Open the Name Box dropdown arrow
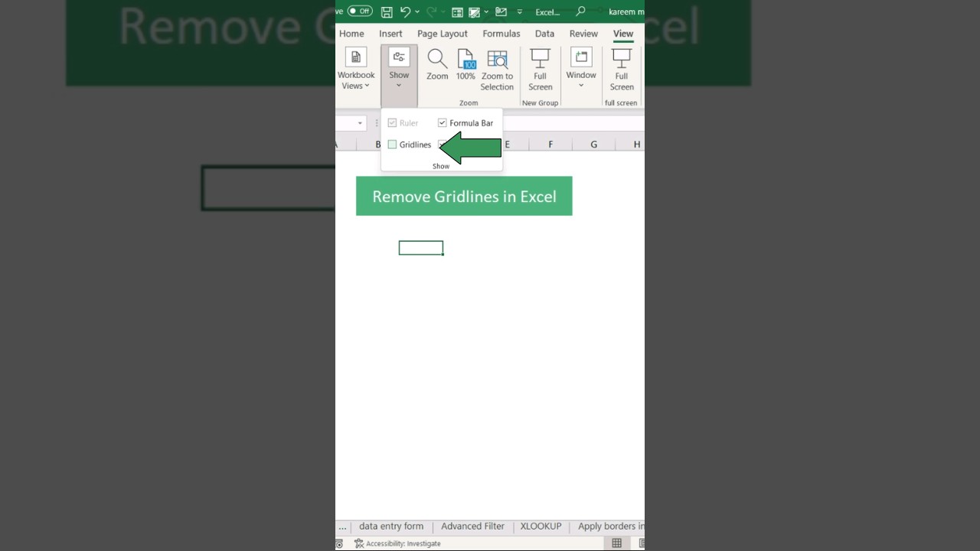980x551 pixels. click(x=360, y=123)
